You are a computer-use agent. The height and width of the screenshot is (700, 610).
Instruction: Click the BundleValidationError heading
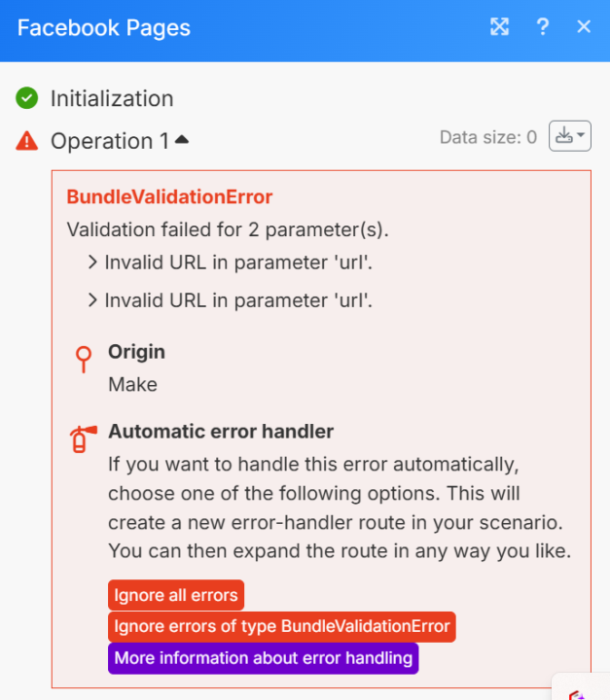click(169, 196)
